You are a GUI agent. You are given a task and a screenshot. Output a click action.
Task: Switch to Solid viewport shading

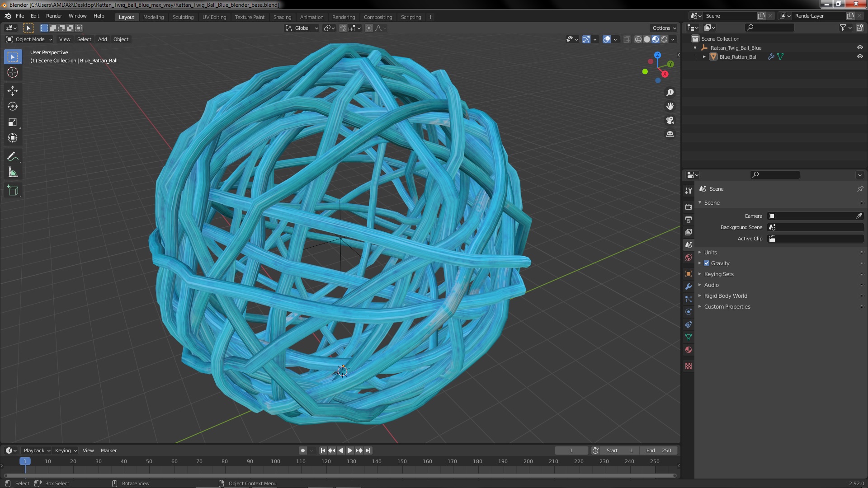coord(647,39)
